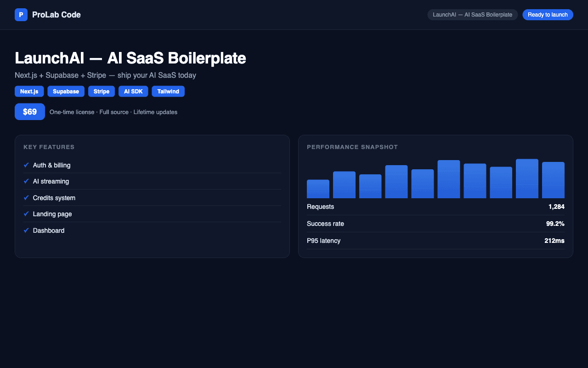Click the Next.js + Supabase + Stripe subtitle
This screenshot has height=368, width=588.
pyautogui.click(x=106, y=75)
